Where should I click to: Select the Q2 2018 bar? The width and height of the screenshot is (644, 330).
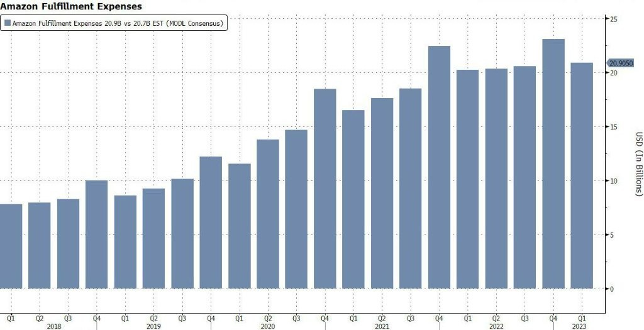click(40, 245)
